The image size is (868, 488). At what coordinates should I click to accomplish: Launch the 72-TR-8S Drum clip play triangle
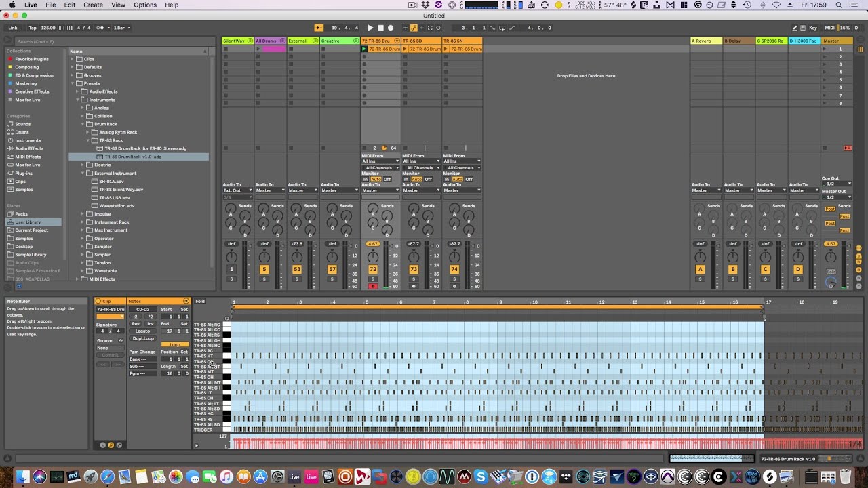tap(365, 49)
